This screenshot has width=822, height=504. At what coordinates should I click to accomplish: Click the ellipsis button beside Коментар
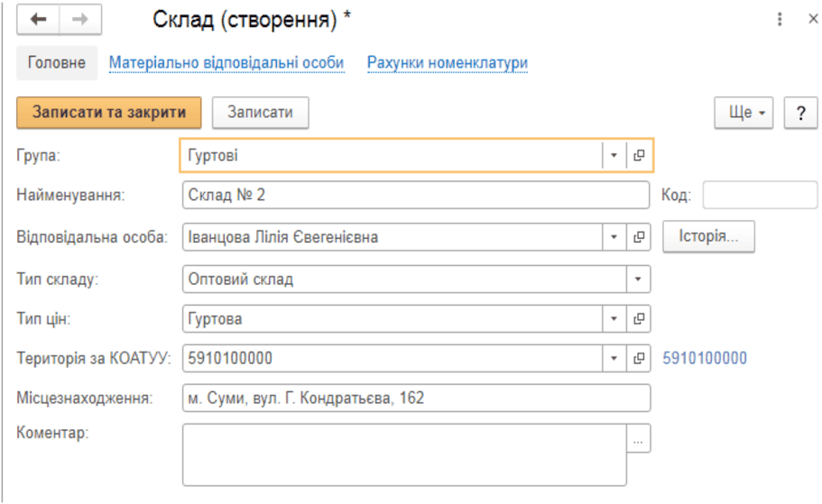tap(638, 438)
